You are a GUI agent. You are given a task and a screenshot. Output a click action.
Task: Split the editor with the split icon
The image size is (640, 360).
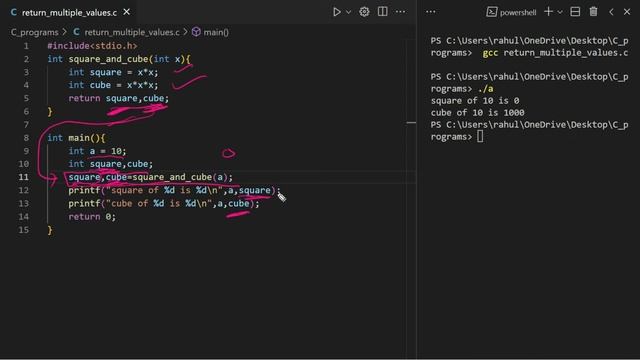(x=382, y=12)
